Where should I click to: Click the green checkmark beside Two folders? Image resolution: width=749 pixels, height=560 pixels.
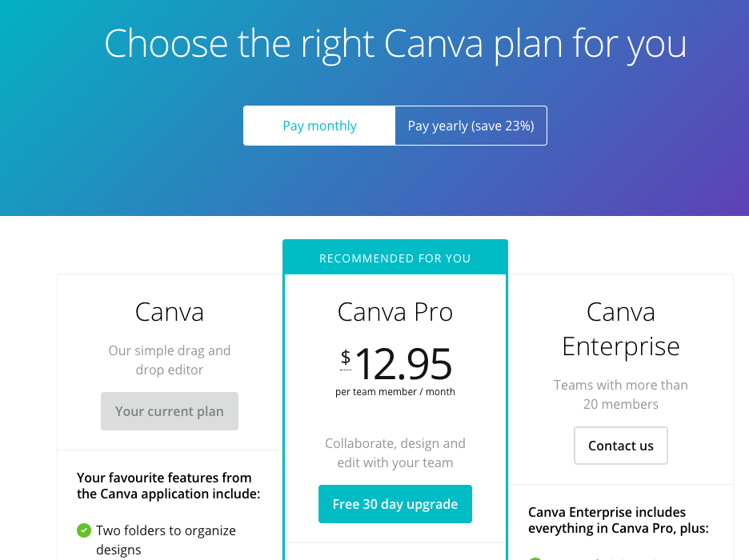[x=83, y=530]
